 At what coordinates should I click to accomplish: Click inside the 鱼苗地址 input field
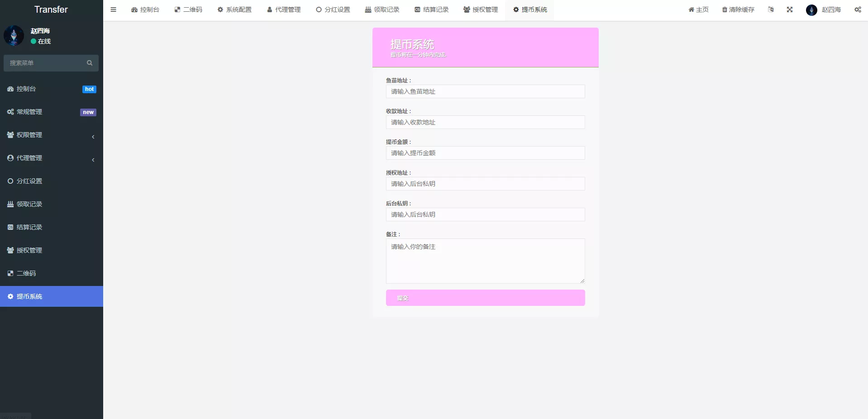tap(485, 91)
